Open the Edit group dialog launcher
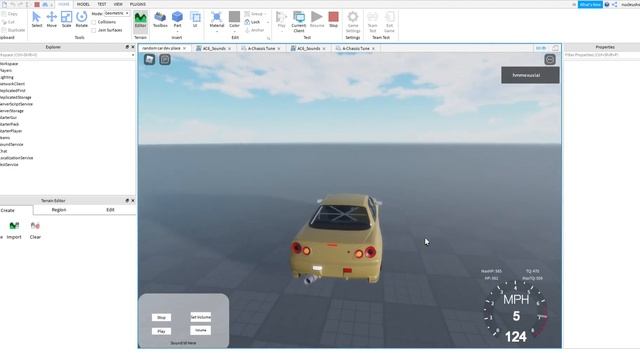 coord(269,38)
